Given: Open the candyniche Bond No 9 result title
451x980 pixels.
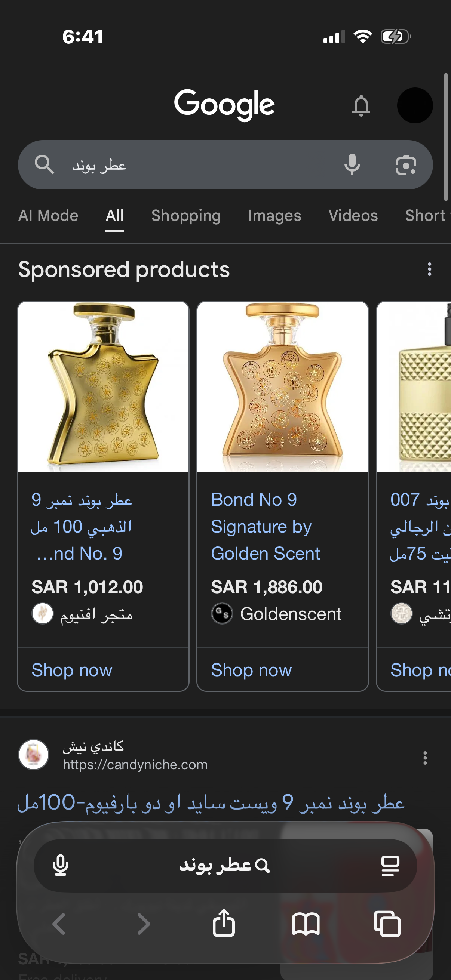Looking at the screenshot, I should point(211,802).
